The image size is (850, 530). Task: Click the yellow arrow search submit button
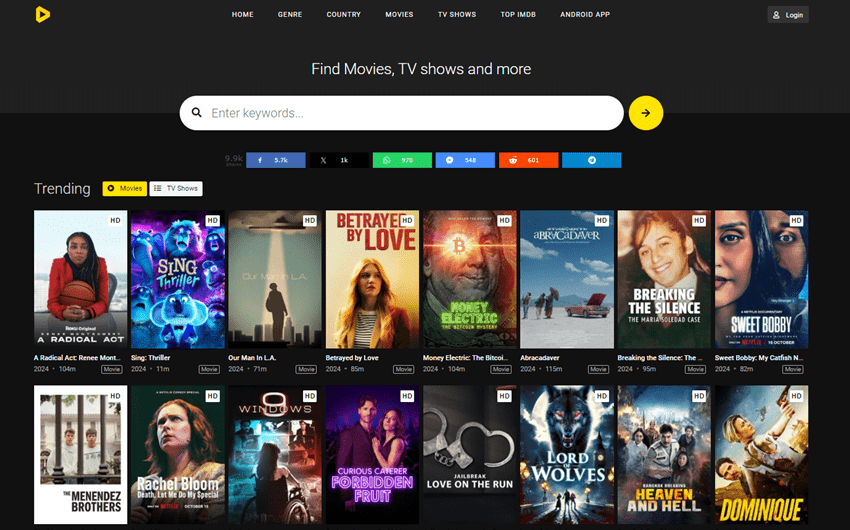[646, 113]
